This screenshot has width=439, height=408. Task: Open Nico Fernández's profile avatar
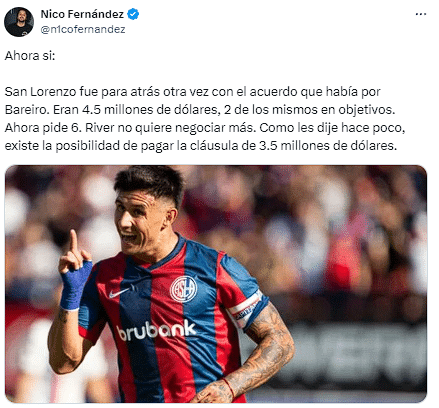tap(19, 22)
